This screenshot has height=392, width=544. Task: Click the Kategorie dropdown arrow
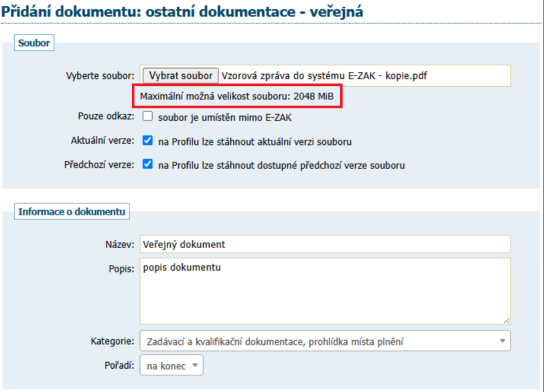[x=502, y=342]
